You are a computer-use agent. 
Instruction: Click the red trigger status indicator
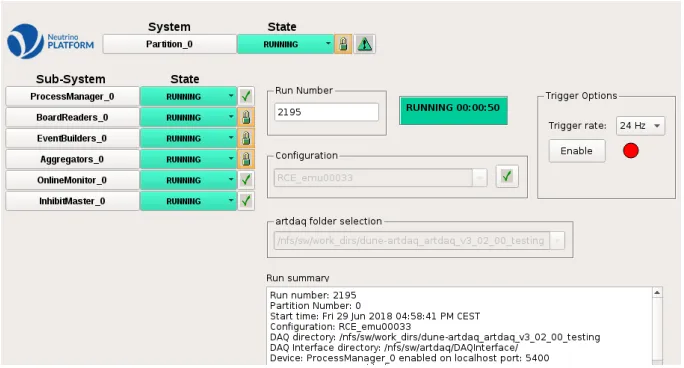(x=631, y=151)
